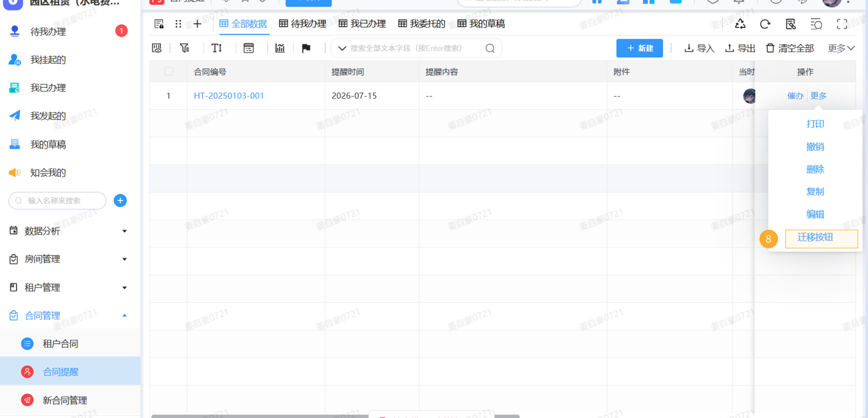Select the 合同提醒 page
868x418 pixels.
70,372
